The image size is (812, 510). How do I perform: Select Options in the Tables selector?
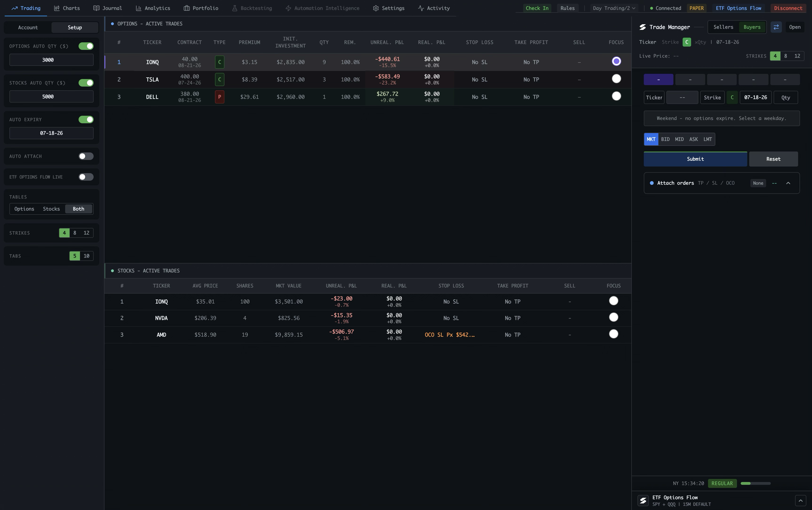(x=24, y=209)
